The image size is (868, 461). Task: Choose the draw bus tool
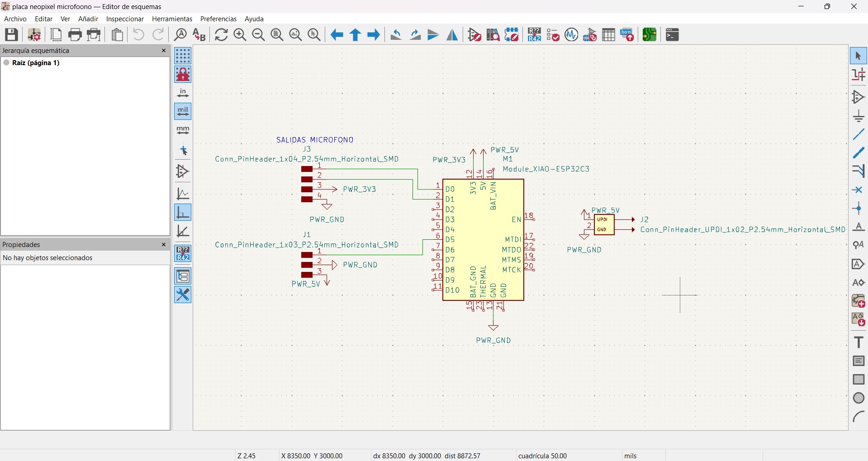(x=859, y=153)
